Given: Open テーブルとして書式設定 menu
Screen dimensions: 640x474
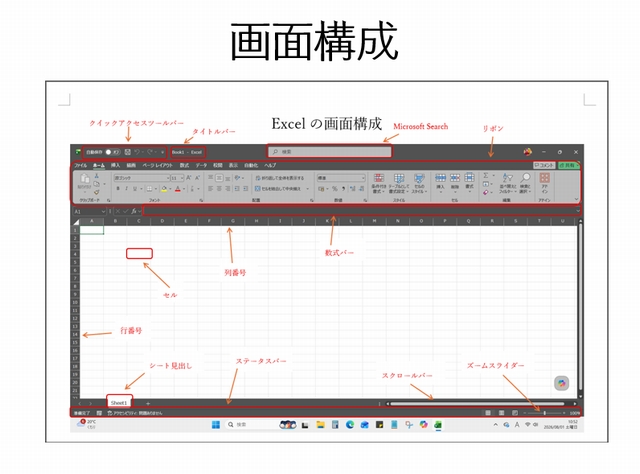Looking at the screenshot, I should click(x=398, y=183).
